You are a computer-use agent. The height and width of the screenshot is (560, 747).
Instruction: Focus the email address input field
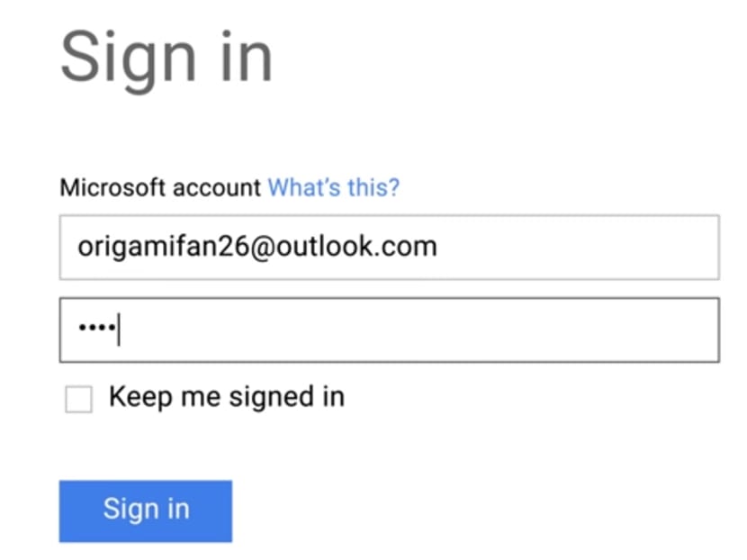[x=389, y=247]
